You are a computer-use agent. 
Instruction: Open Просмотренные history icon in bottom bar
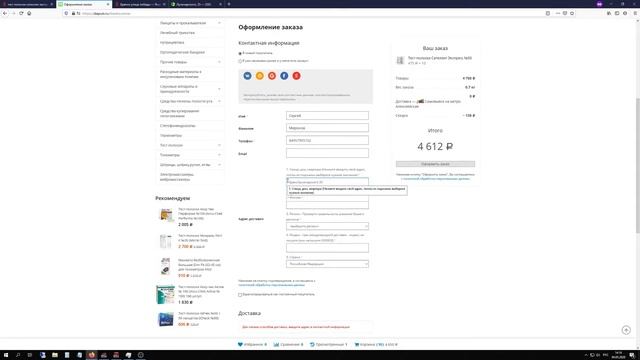pyautogui.click(x=312, y=344)
